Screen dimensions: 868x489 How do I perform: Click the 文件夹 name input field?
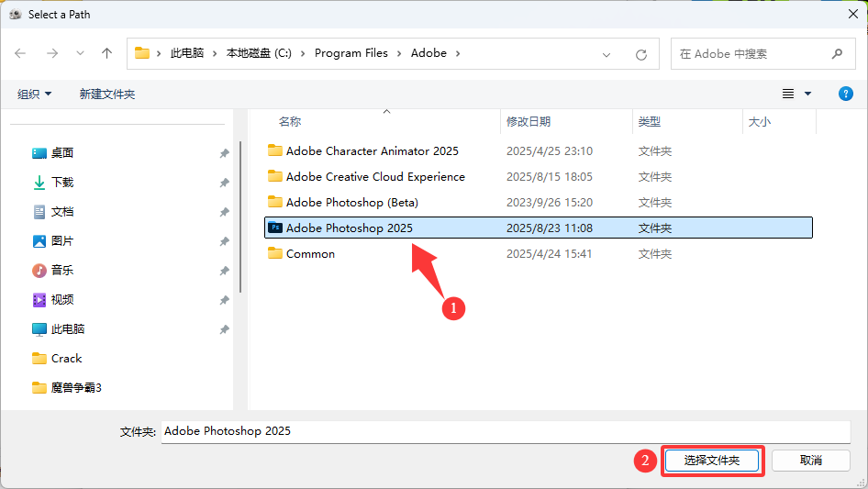coord(506,431)
